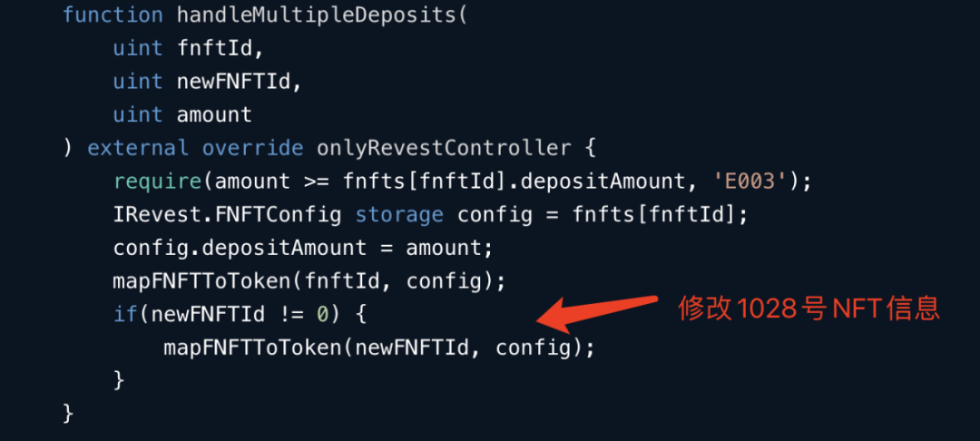Click the config.depositAmount assignment line
Viewport: 980px width, 441px height.
[x=303, y=249]
